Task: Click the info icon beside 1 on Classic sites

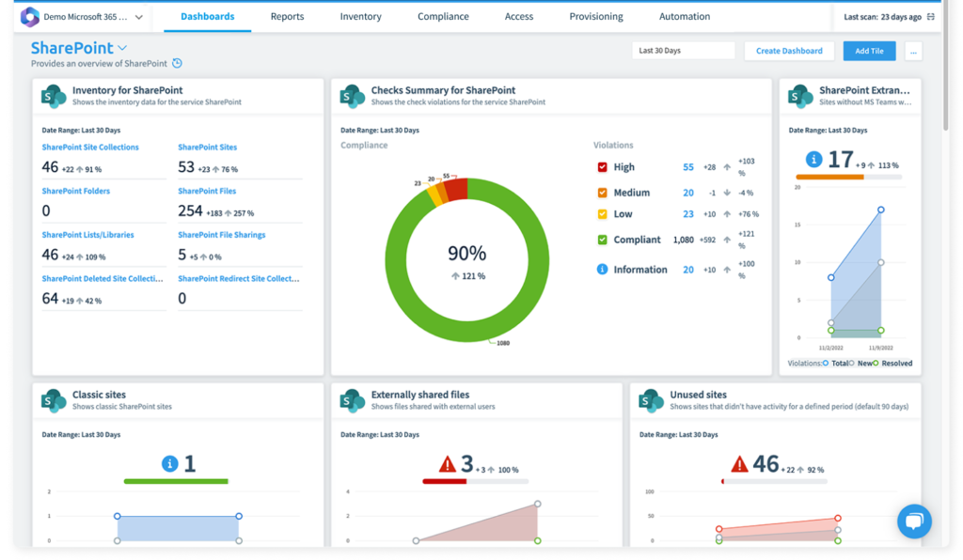Action: 169,464
